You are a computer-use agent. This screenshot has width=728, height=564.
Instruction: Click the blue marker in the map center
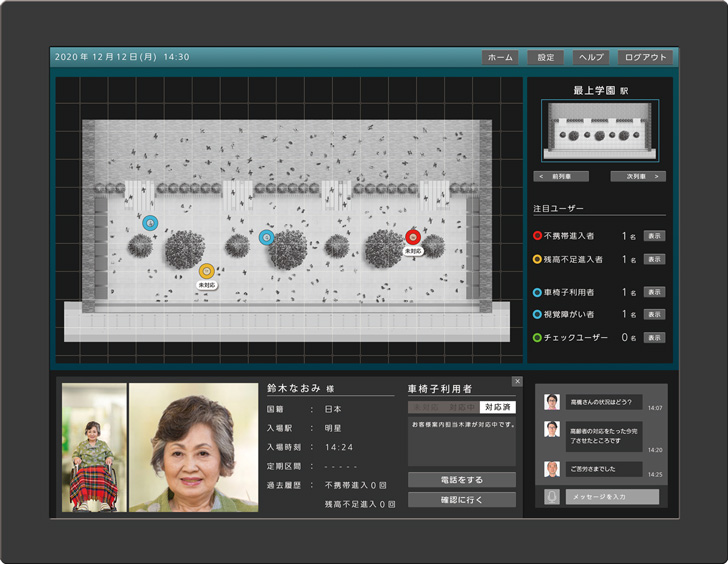coord(266,237)
